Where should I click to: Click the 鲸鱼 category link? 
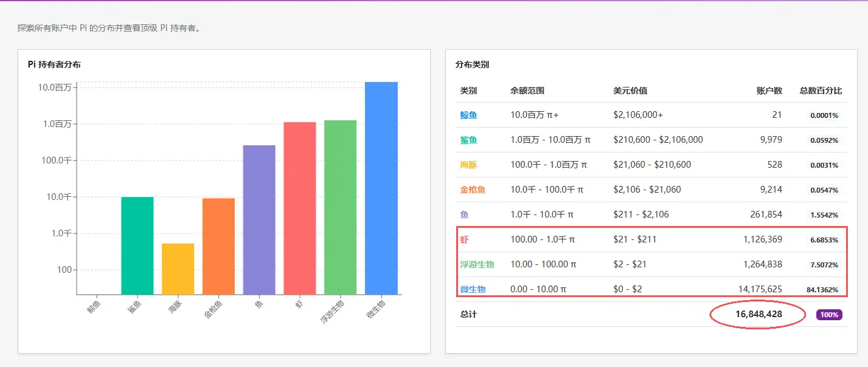coord(468,115)
